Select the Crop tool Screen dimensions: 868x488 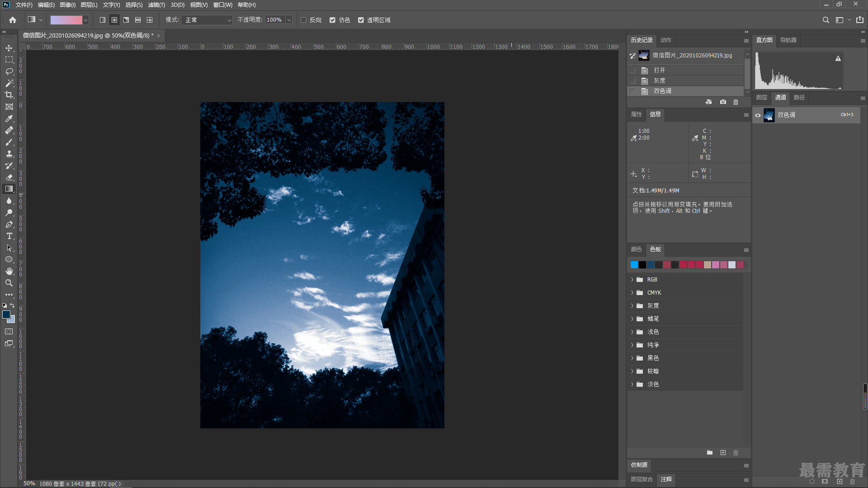(9, 95)
